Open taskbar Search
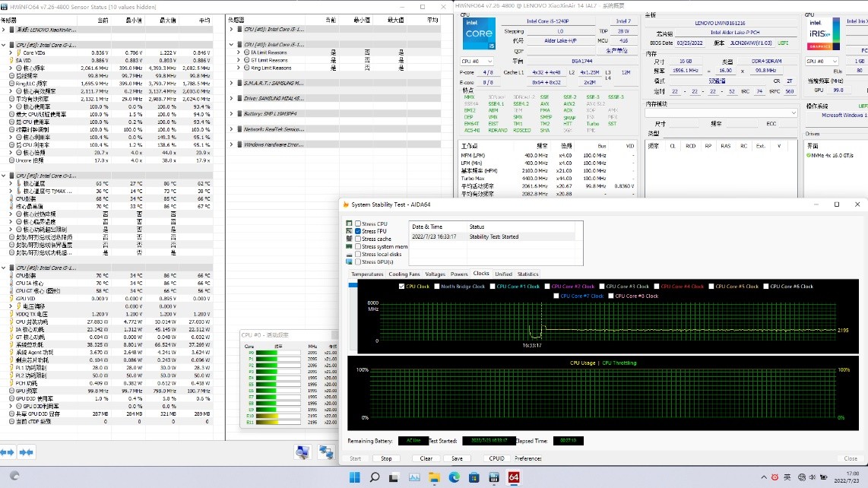Image resolution: width=868 pixels, height=488 pixels. coord(374,477)
